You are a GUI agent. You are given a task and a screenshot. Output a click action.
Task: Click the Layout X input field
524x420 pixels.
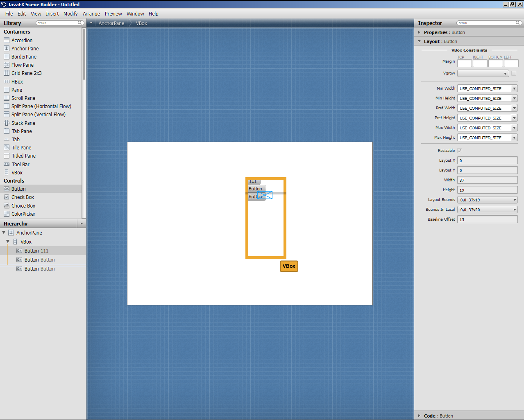click(487, 160)
